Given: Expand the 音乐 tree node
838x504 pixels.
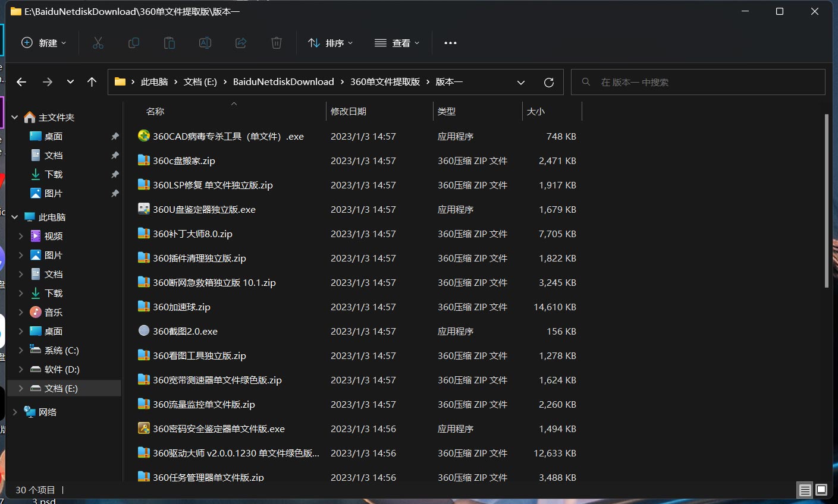Looking at the screenshot, I should [21, 313].
